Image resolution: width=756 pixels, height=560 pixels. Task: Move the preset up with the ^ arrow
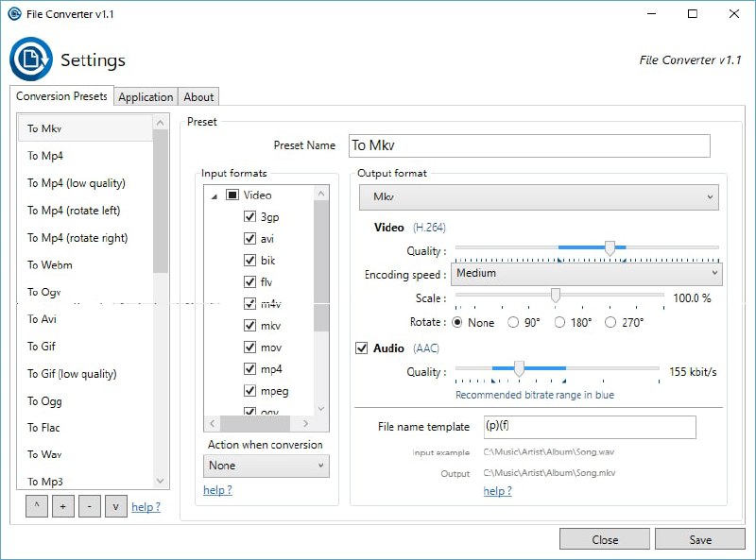click(x=36, y=506)
